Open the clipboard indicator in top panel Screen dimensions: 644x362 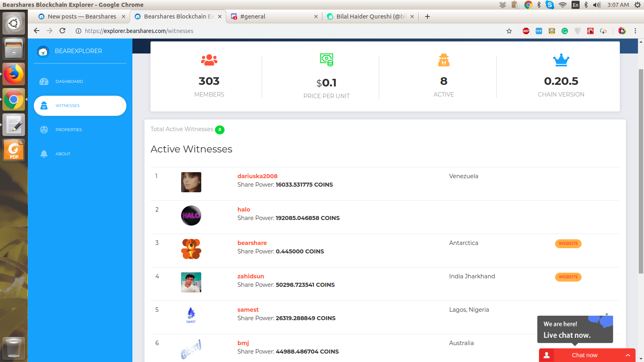click(x=515, y=5)
